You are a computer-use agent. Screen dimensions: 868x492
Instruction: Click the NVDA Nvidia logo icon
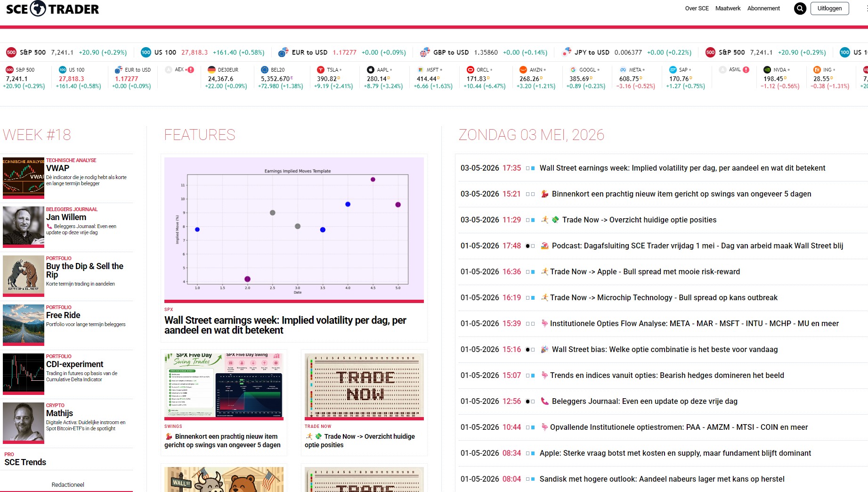pyautogui.click(x=767, y=70)
